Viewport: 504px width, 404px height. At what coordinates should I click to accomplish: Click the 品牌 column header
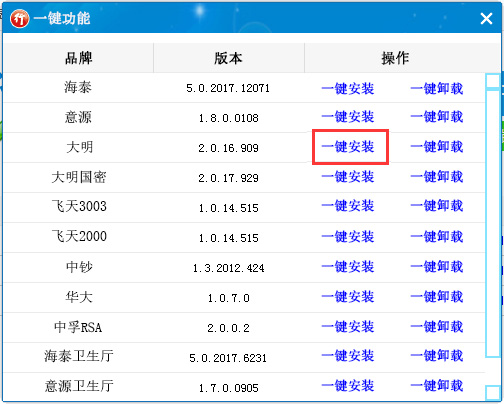pos(78,58)
